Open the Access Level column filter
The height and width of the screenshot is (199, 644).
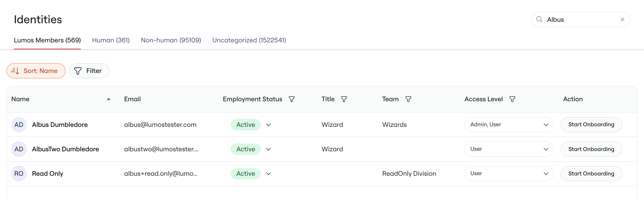pyautogui.click(x=512, y=99)
